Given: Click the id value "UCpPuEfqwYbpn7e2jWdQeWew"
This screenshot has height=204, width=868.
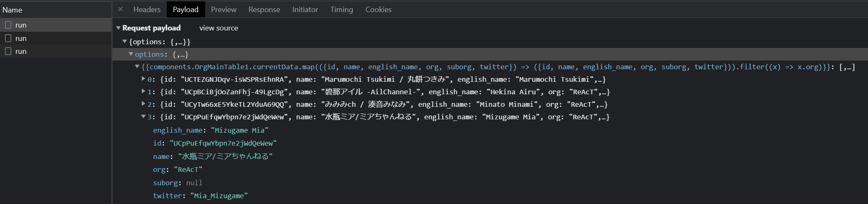Looking at the screenshot, I should tap(223, 143).
